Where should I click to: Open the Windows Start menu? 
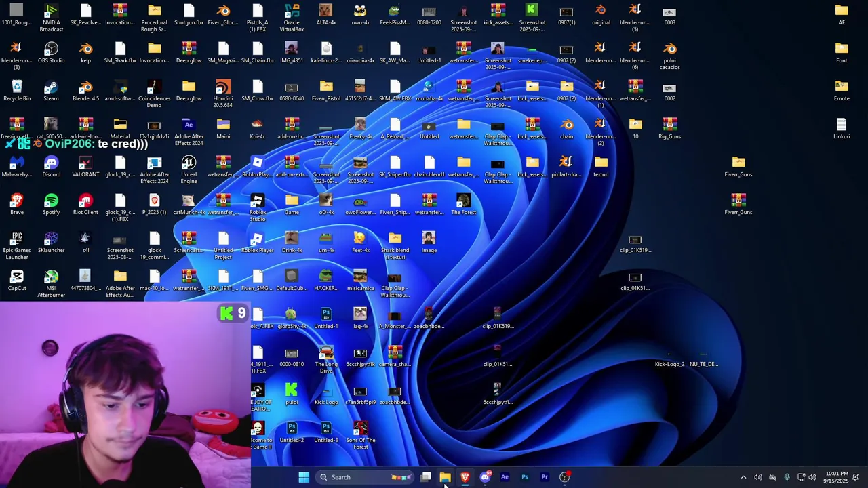tap(304, 477)
